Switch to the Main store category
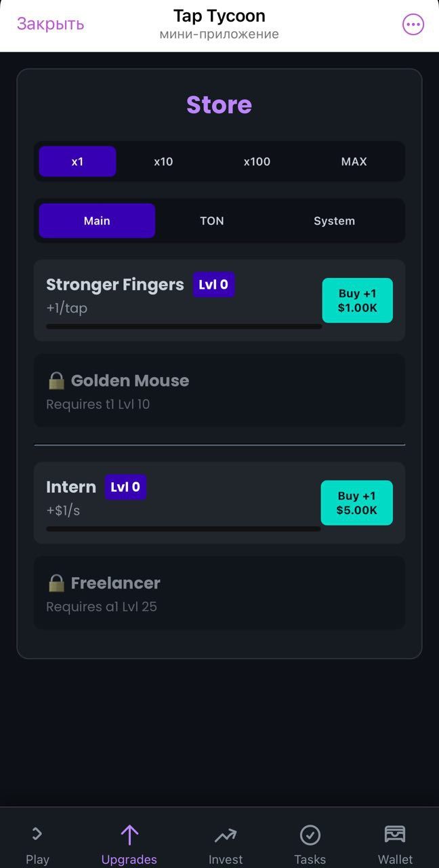Viewport: 439px width, 868px height. (x=97, y=220)
